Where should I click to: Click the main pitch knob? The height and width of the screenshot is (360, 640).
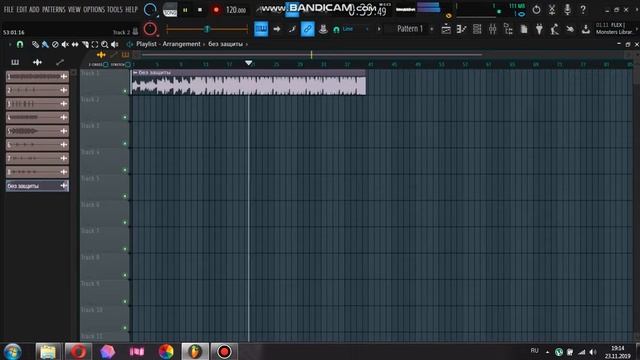point(150,29)
